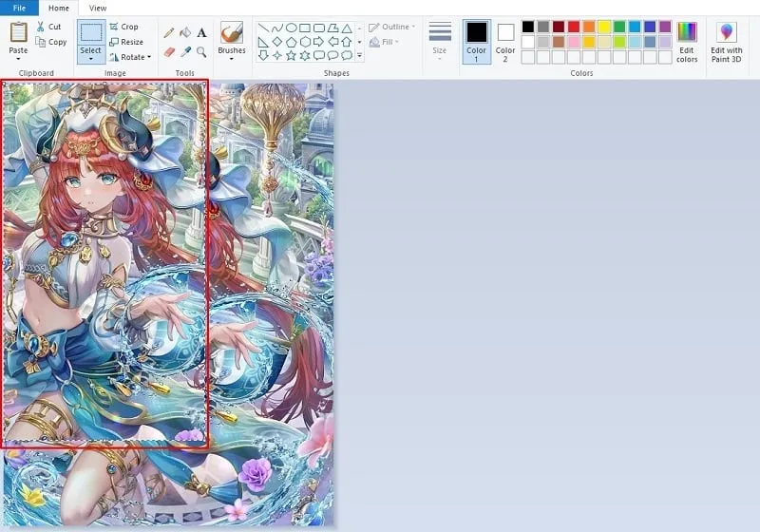Switch to the View tab
Screen dimensions: 760x532
(98, 8)
